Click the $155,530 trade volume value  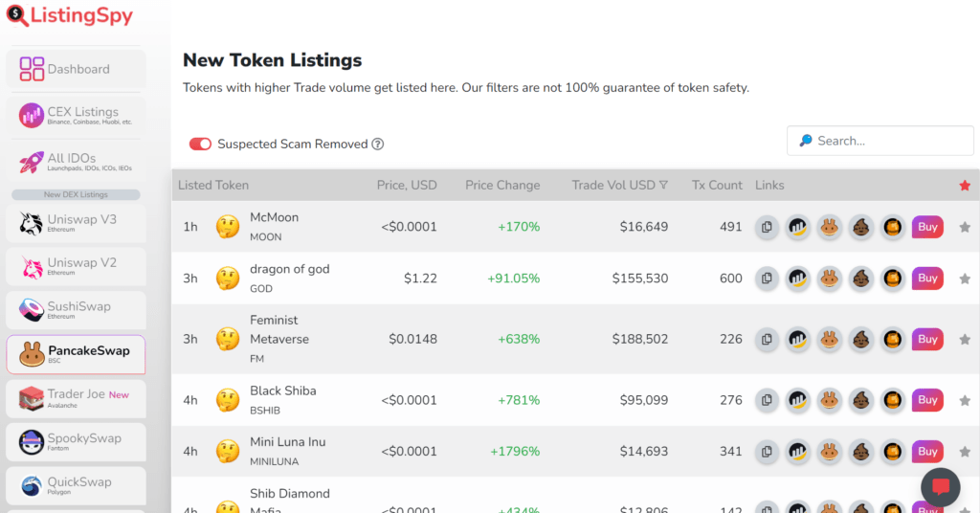[x=640, y=279]
